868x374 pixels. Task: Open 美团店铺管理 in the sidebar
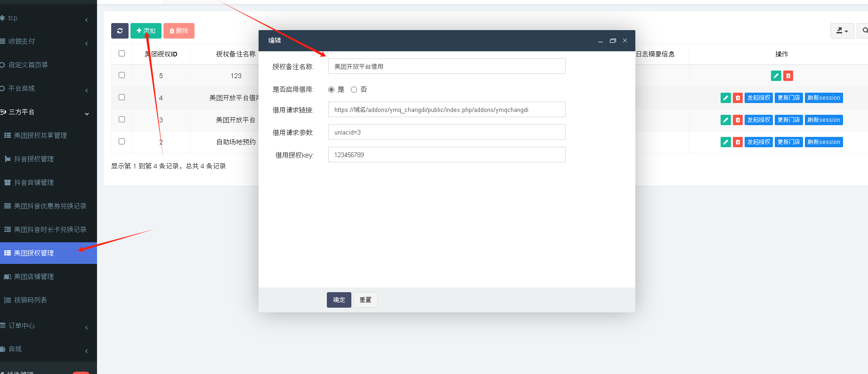(49, 277)
